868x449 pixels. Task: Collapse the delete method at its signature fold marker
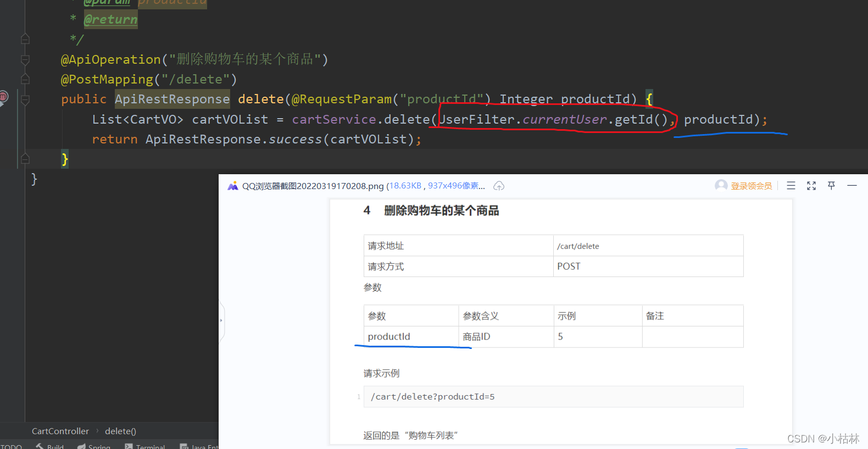[25, 99]
